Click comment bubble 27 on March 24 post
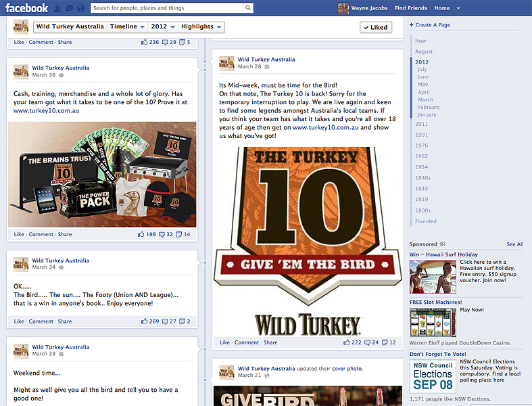532x406 pixels. 165,321
